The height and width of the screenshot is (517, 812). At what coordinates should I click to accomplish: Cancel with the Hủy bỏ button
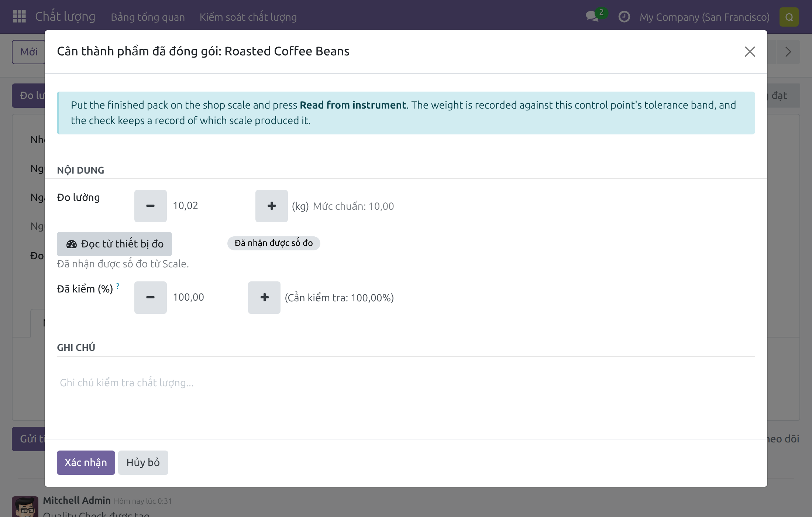[143, 463]
